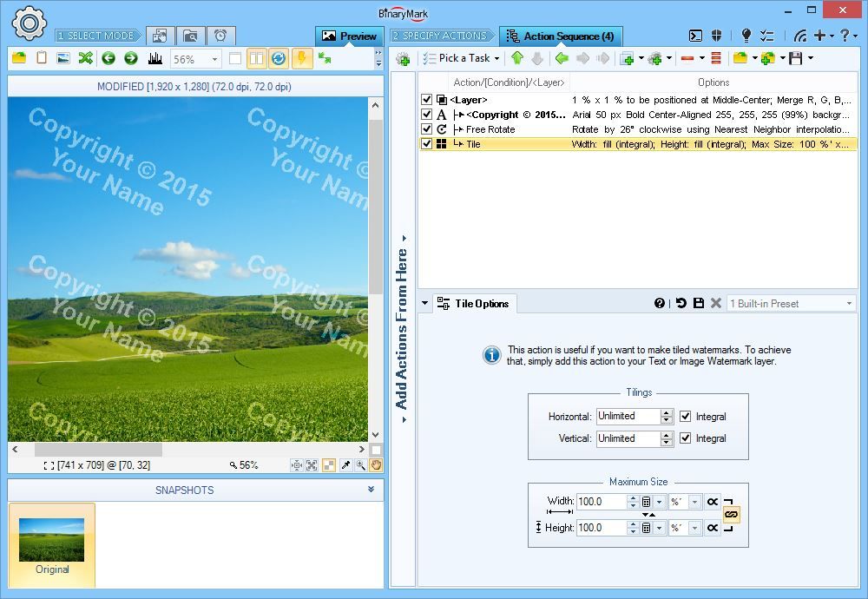
Task: Move selected action up with green up arrow
Action: point(517,57)
